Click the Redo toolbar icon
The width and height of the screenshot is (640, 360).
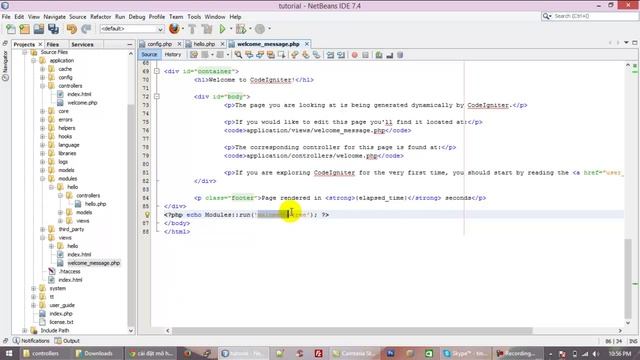point(86,29)
